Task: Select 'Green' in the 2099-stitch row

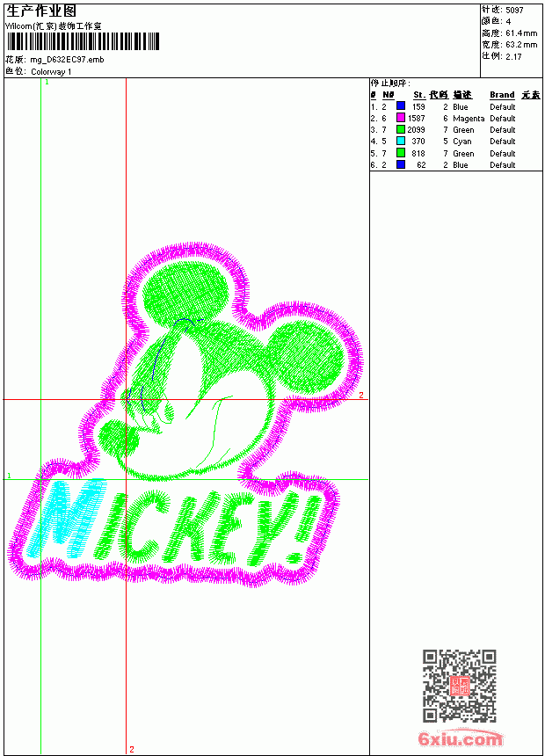Action: (x=463, y=130)
